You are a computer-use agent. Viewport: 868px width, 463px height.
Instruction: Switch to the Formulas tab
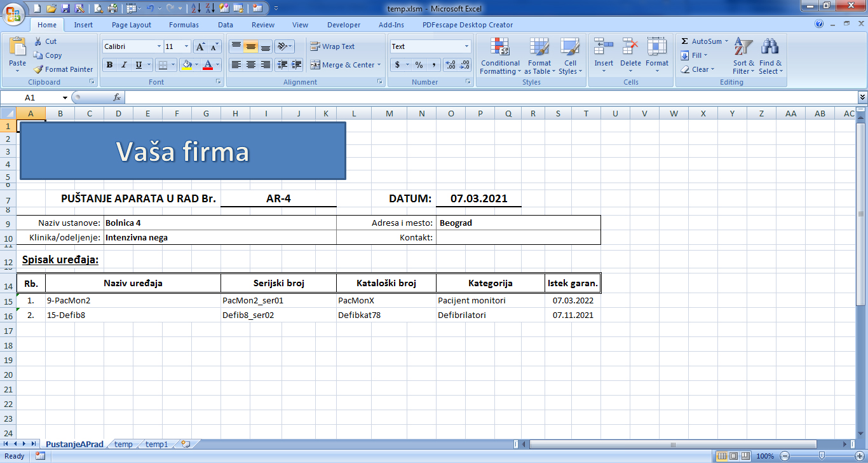pyautogui.click(x=184, y=25)
